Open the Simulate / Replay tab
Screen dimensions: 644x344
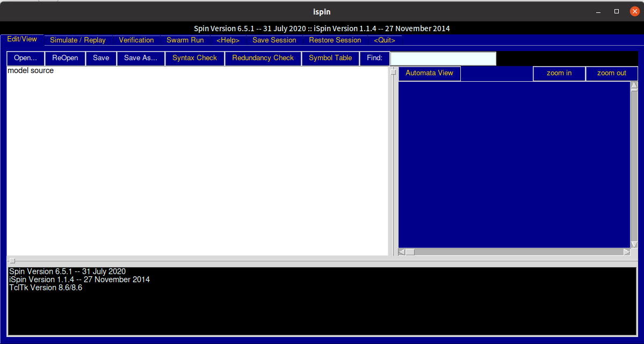[x=78, y=40]
